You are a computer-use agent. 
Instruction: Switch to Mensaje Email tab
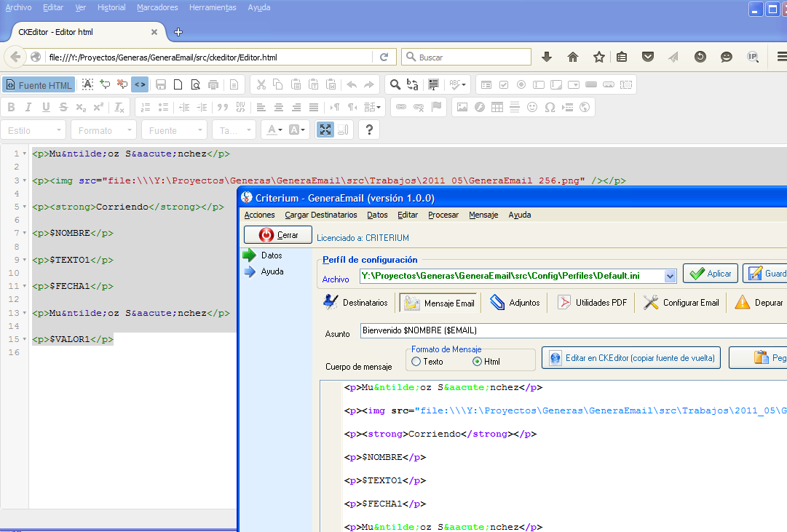(440, 303)
